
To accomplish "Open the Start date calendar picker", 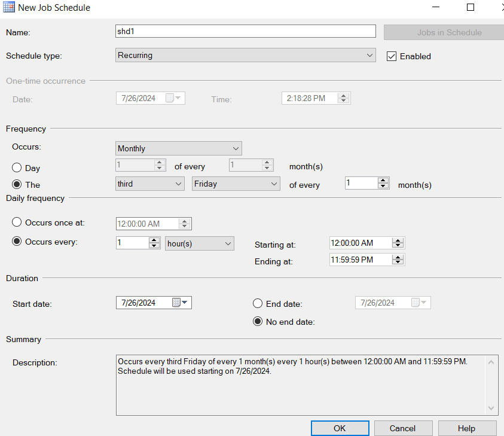I will tap(180, 303).
